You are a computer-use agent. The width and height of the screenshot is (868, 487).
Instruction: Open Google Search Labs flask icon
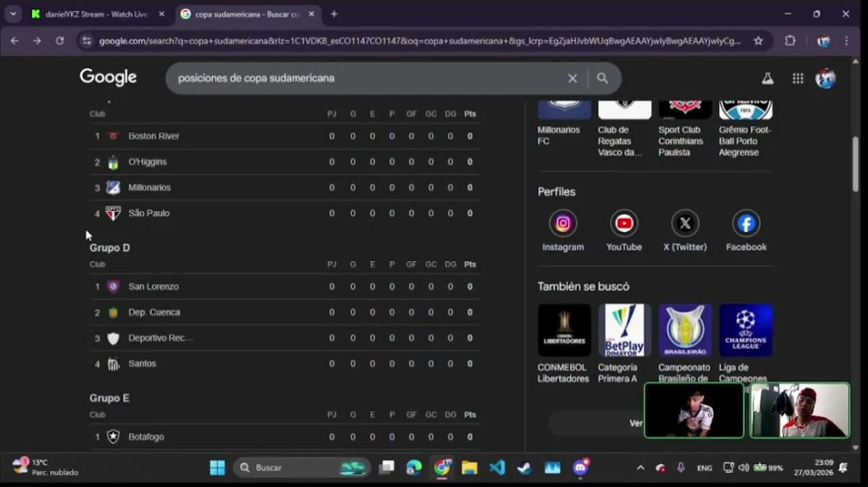(767, 78)
